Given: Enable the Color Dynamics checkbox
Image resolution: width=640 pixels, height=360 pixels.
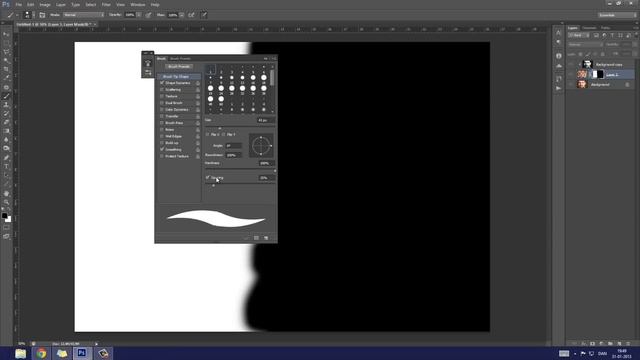Looking at the screenshot, I should tap(162, 109).
